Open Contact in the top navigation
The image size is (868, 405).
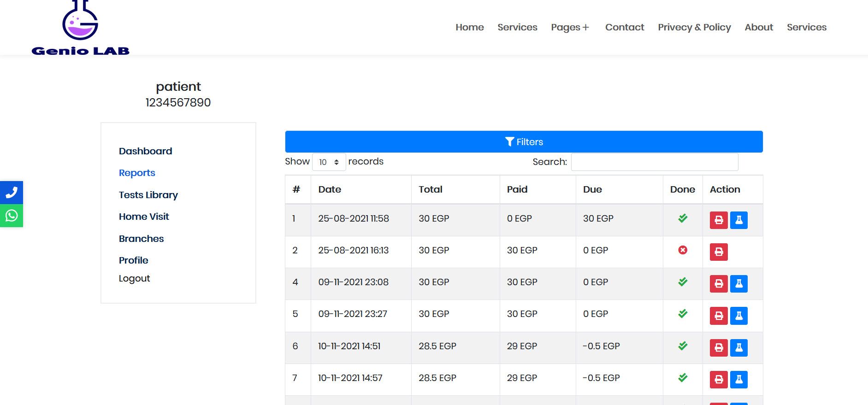click(x=625, y=27)
